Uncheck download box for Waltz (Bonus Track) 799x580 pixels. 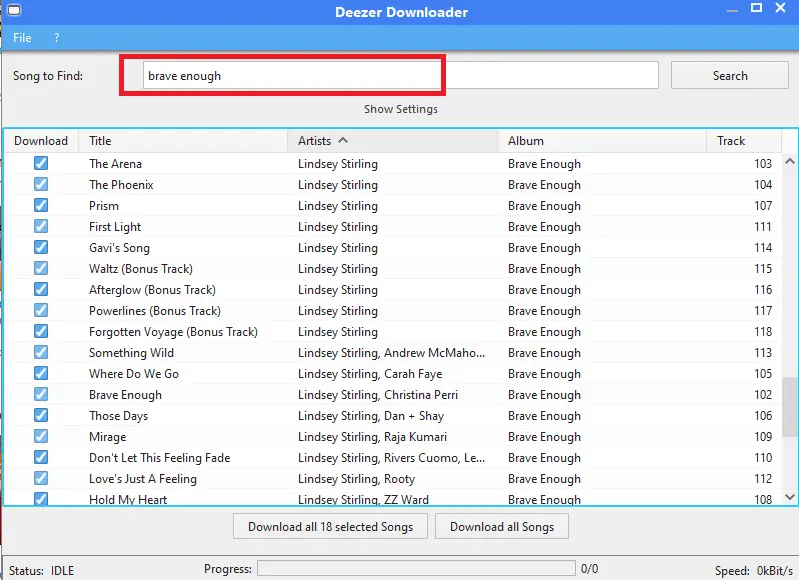(41, 268)
